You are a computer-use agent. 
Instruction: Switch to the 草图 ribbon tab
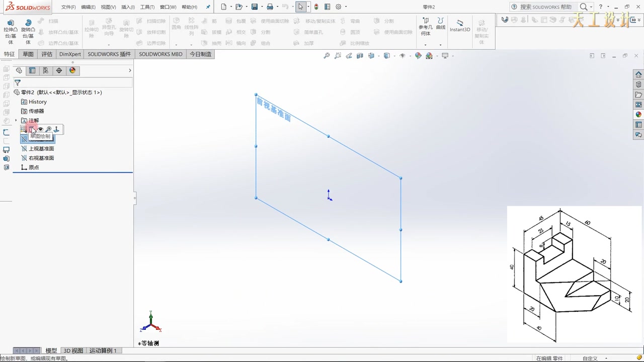pos(28,54)
